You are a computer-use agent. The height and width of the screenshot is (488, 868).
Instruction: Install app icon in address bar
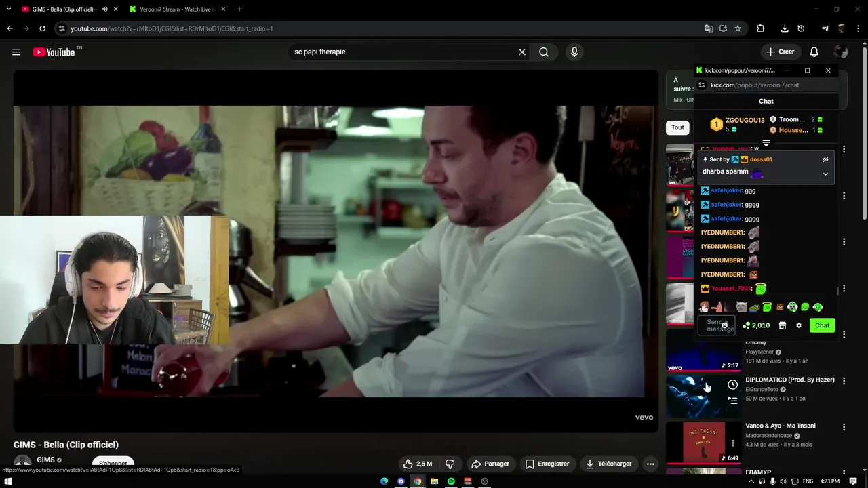tap(723, 28)
